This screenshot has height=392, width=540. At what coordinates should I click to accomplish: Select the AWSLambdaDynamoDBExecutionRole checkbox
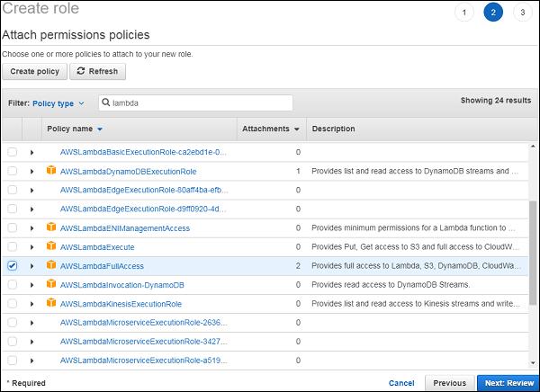[12, 171]
